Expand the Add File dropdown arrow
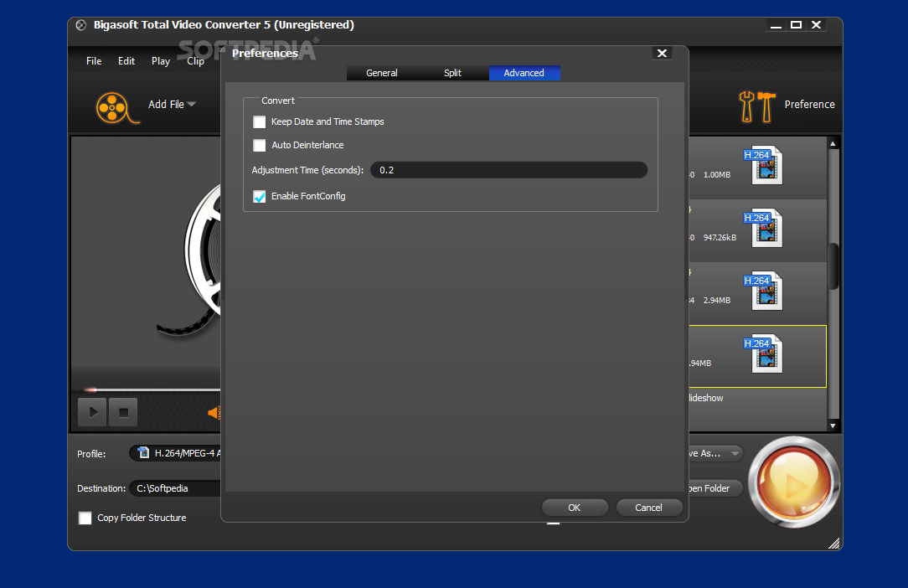 click(192, 104)
